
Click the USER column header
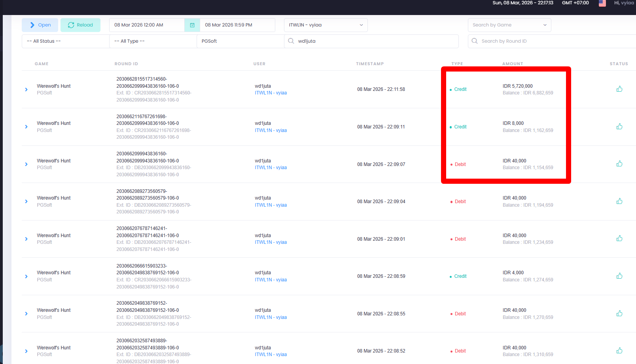click(x=259, y=64)
